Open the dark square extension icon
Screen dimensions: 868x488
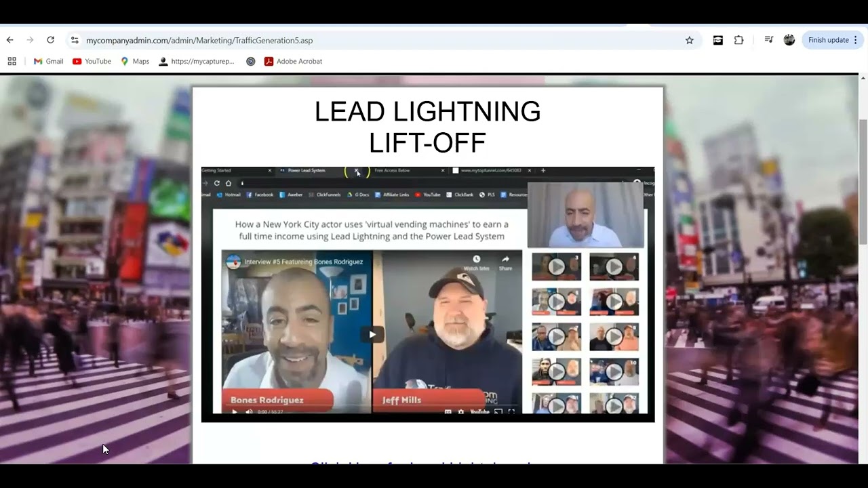(x=718, y=40)
